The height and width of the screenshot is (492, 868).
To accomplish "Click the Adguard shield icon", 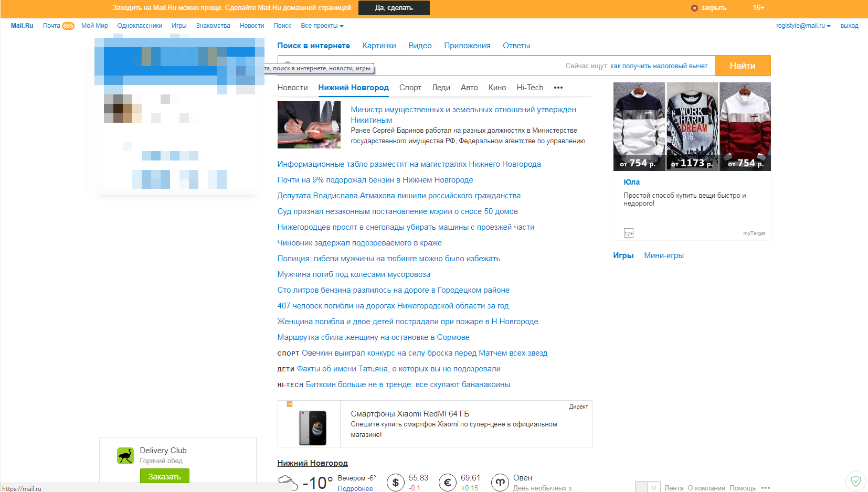I will pyautogui.click(x=855, y=480).
